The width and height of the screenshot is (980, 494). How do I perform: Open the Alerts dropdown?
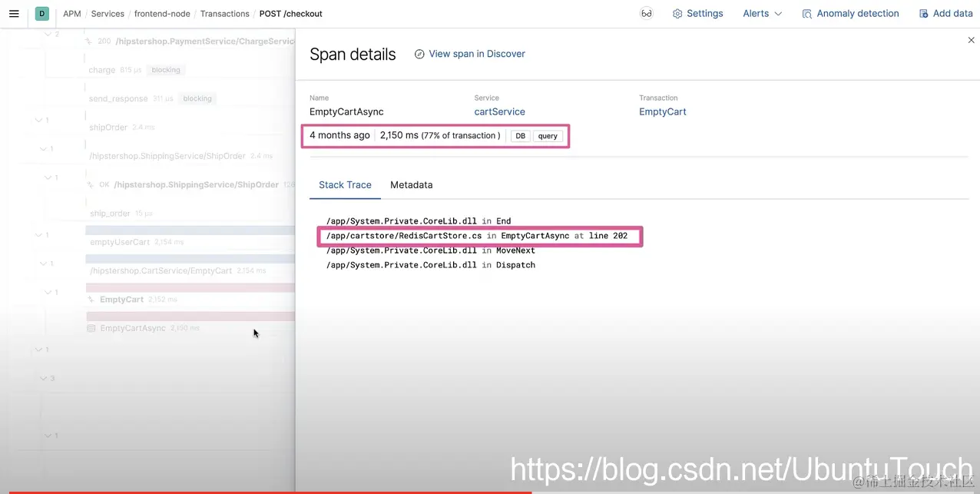pyautogui.click(x=762, y=14)
